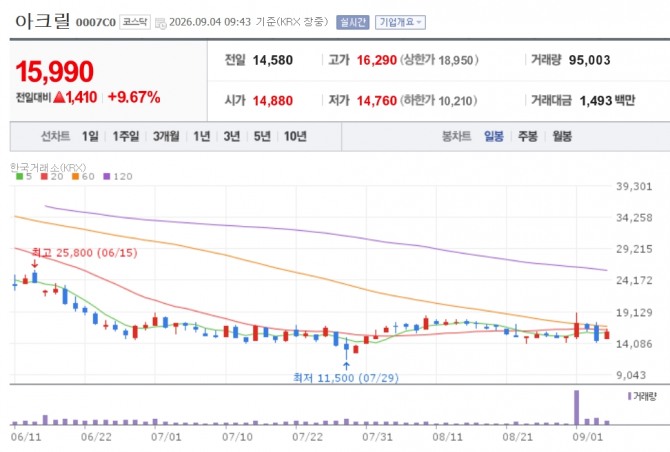Select the 일봉 daily candle chart
Image resolution: width=670 pixels, height=452 pixels.
coord(494,136)
